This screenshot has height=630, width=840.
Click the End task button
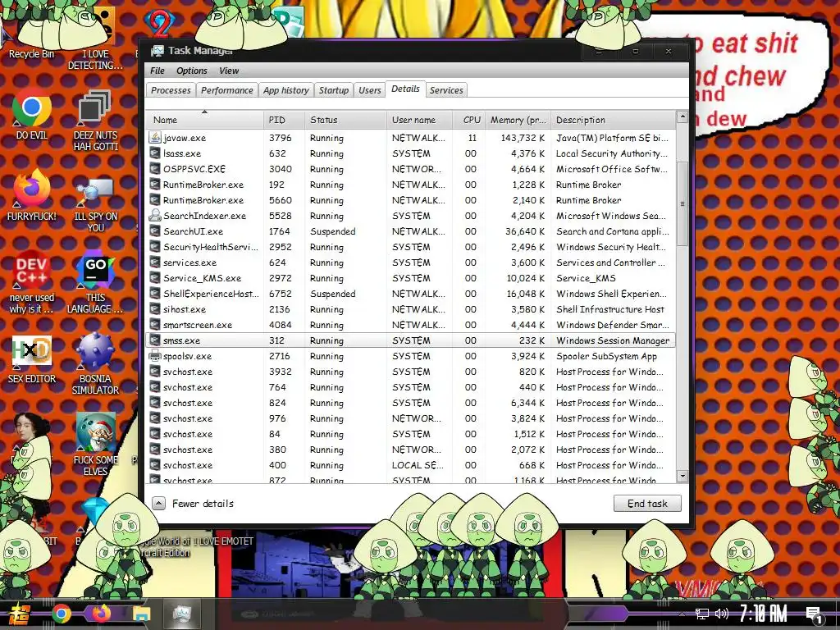tap(647, 503)
